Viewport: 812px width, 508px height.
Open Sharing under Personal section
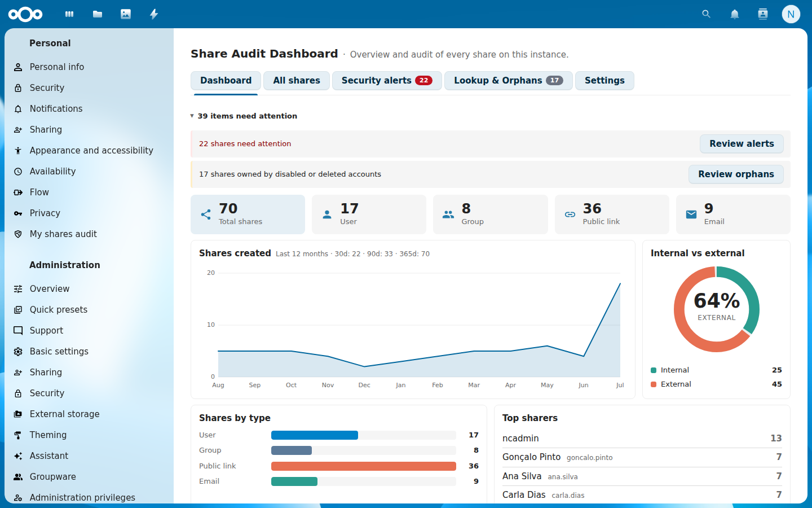pyautogui.click(x=89, y=130)
